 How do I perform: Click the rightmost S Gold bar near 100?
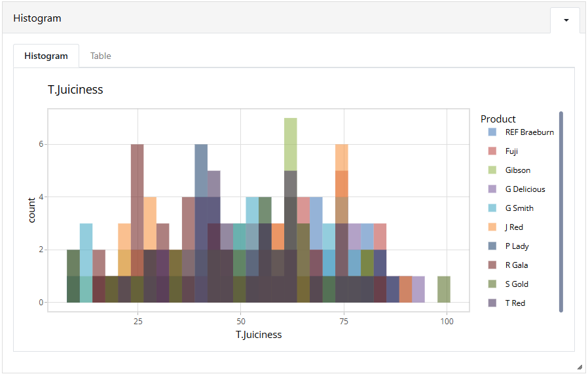click(x=444, y=290)
